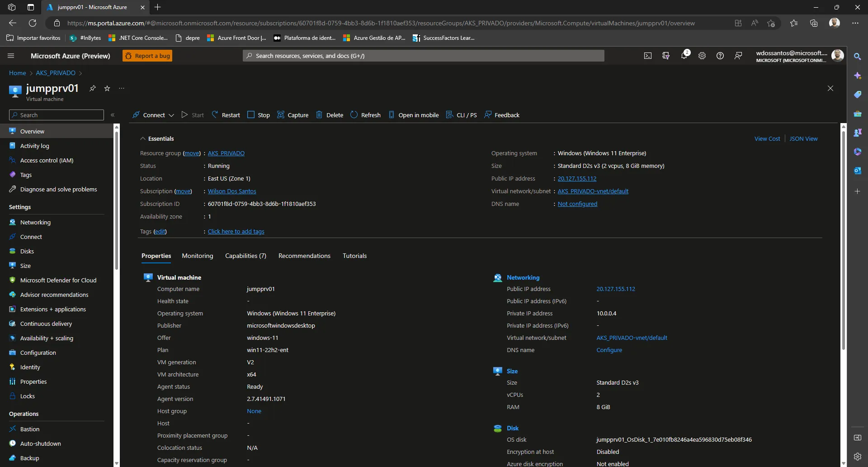The image size is (868, 467).
Task: Go to Home in the breadcrumb
Action: (x=18, y=73)
